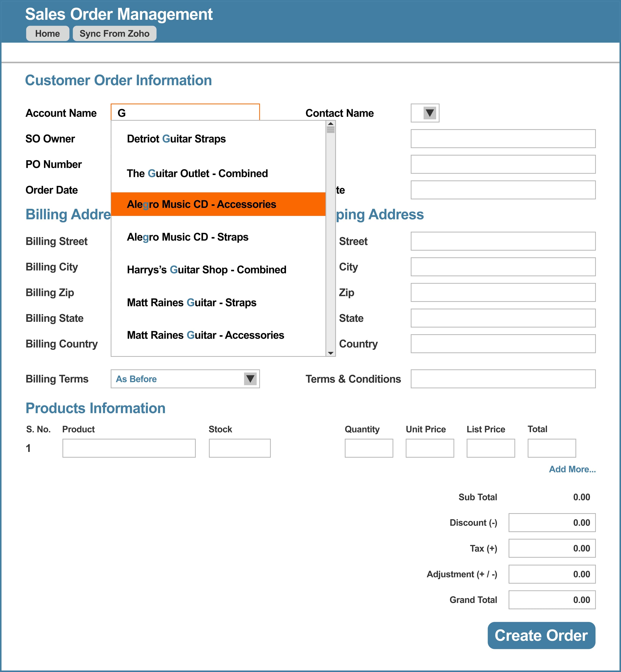The height and width of the screenshot is (672, 621).
Task: Select Detriot Guitar Straps suggestion
Action: coord(176,139)
